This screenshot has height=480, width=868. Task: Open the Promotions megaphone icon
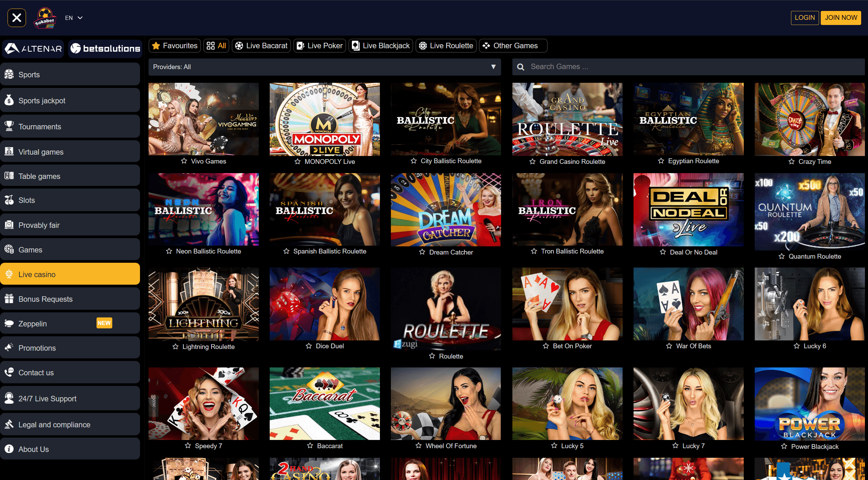(x=10, y=348)
